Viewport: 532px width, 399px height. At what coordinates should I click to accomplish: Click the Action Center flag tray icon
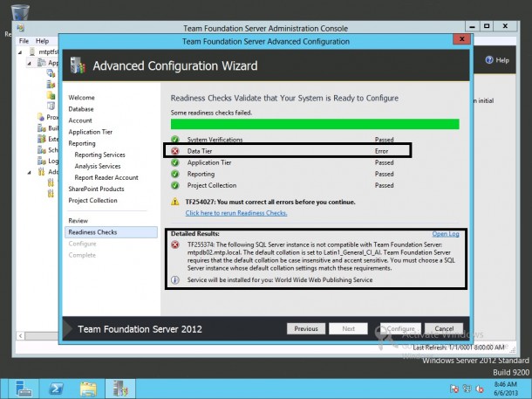(x=454, y=389)
